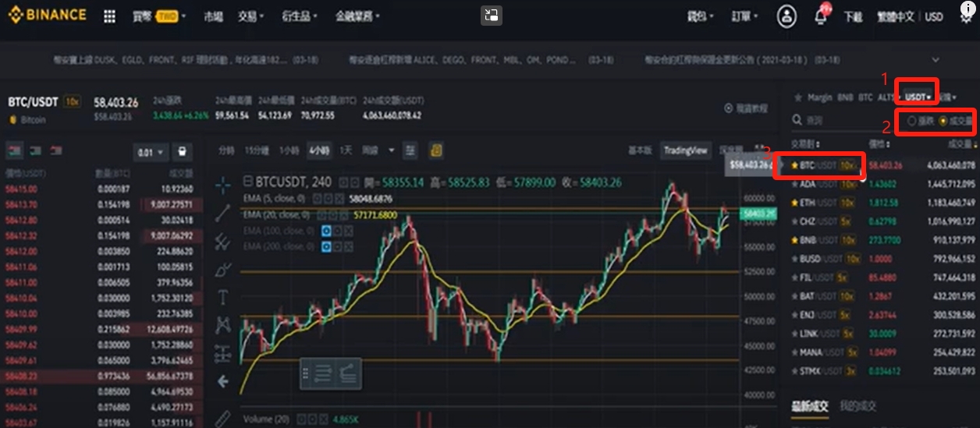
Task: Toggle favorite star for ETH/USDT
Action: tap(794, 203)
